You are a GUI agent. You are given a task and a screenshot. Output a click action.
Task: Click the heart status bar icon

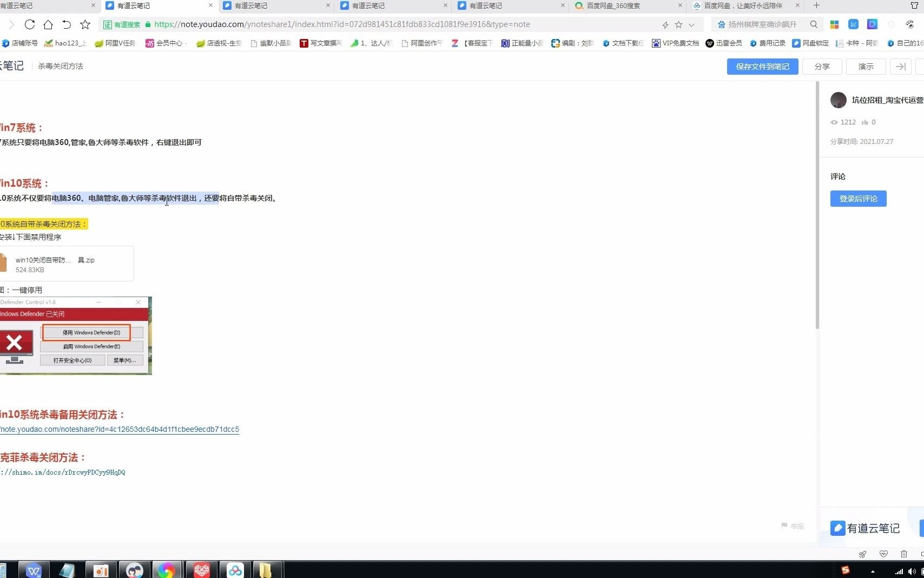pyautogui.click(x=883, y=554)
